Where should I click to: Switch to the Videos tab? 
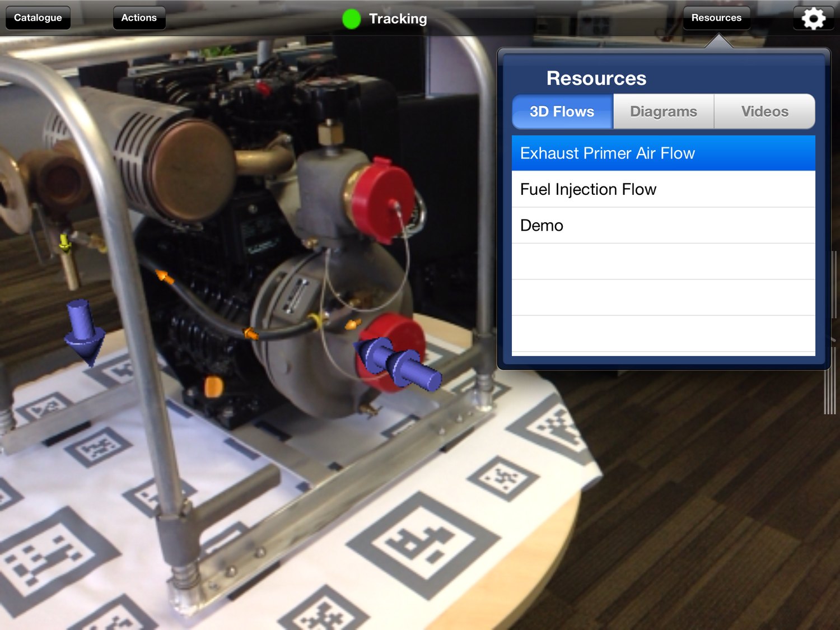(x=764, y=111)
